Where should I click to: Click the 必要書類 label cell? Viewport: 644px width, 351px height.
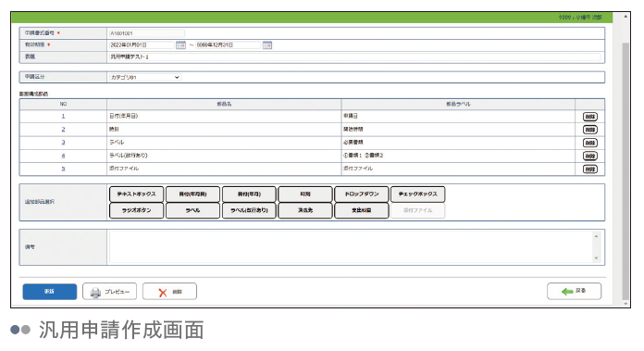(x=458, y=143)
